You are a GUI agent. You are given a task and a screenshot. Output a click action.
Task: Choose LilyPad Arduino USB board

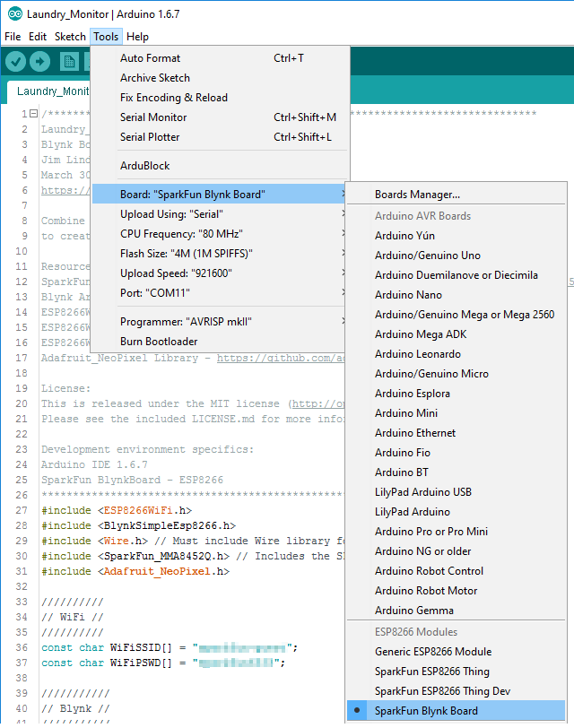(456, 492)
